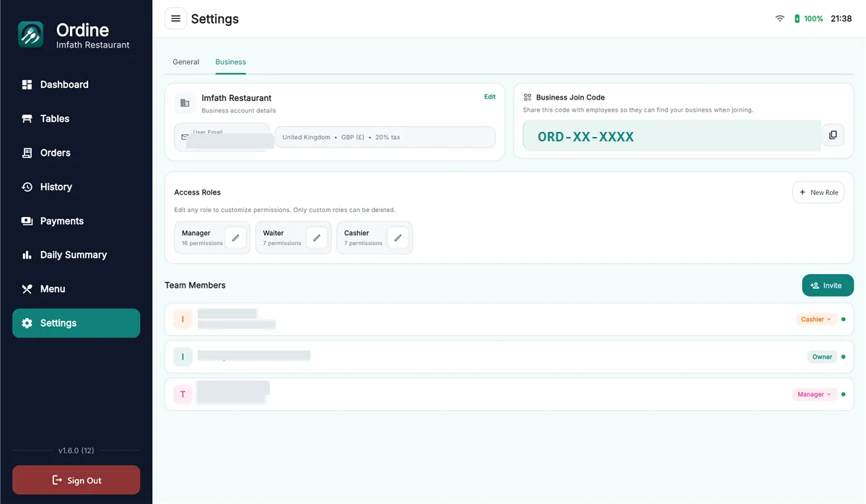Open Orders in the sidebar

click(76, 153)
